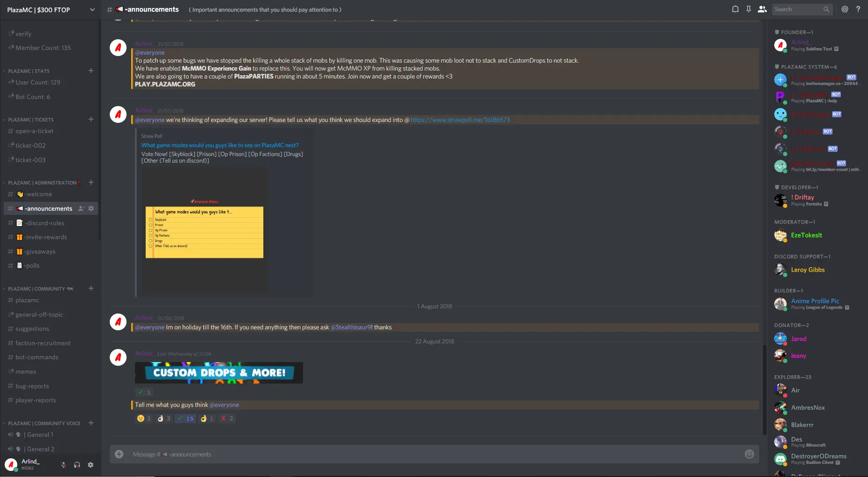Create channel in PLAZAMC | TICKETS category
This screenshot has height=477, width=868.
tap(91, 119)
